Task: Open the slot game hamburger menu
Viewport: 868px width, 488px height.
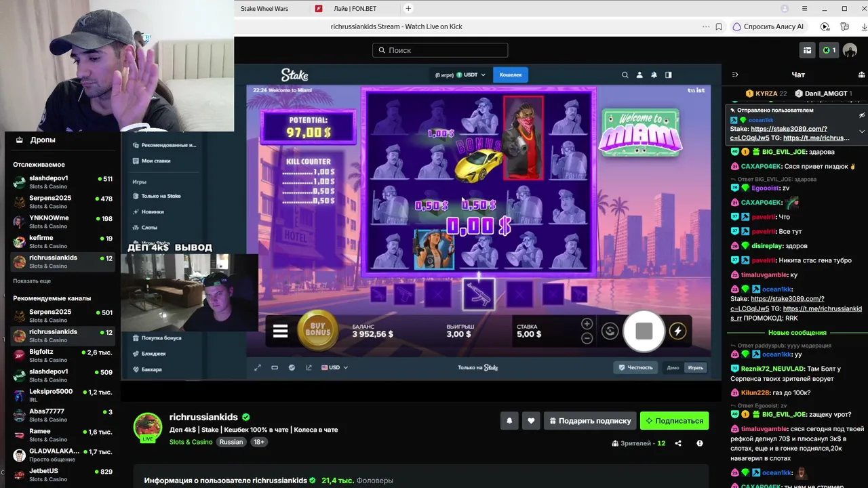Action: click(280, 331)
